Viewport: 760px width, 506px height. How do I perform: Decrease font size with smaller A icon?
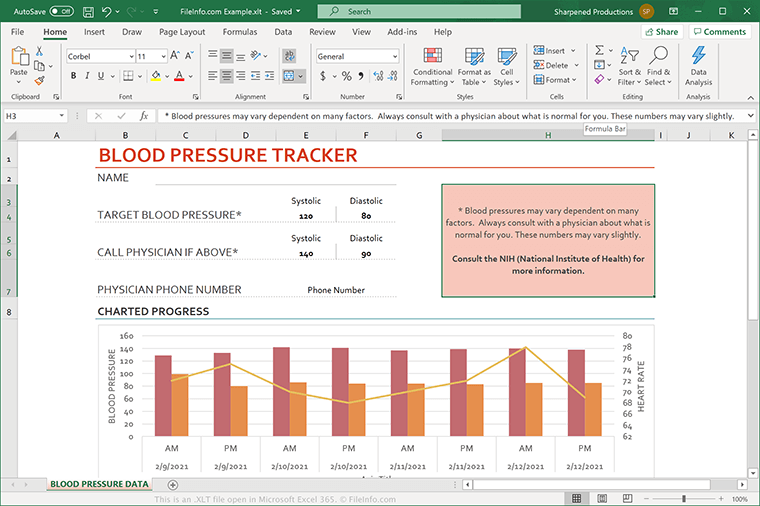point(189,56)
